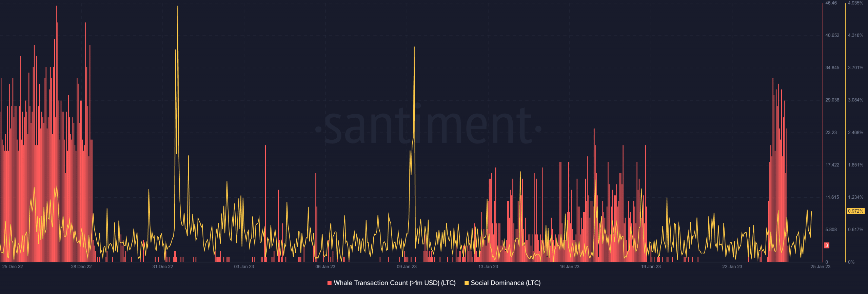Select the 31 Dec 22 date label

[163, 267]
